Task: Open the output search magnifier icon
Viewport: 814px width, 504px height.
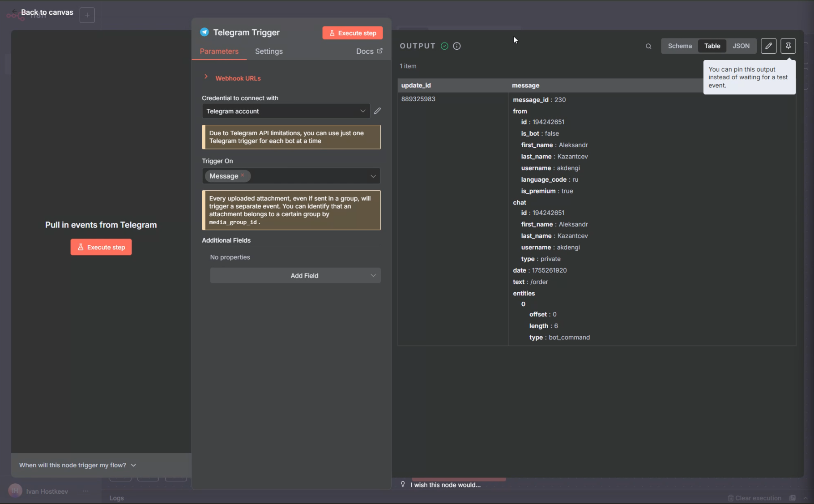Action: coord(648,46)
